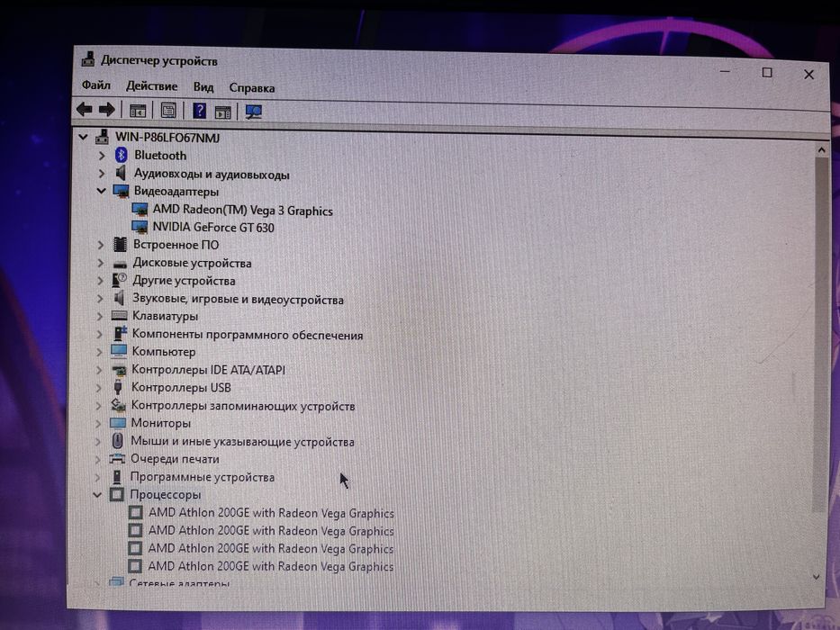Toggle the console tree pane toolbar icon
840x630 pixels.
pyautogui.click(x=138, y=111)
